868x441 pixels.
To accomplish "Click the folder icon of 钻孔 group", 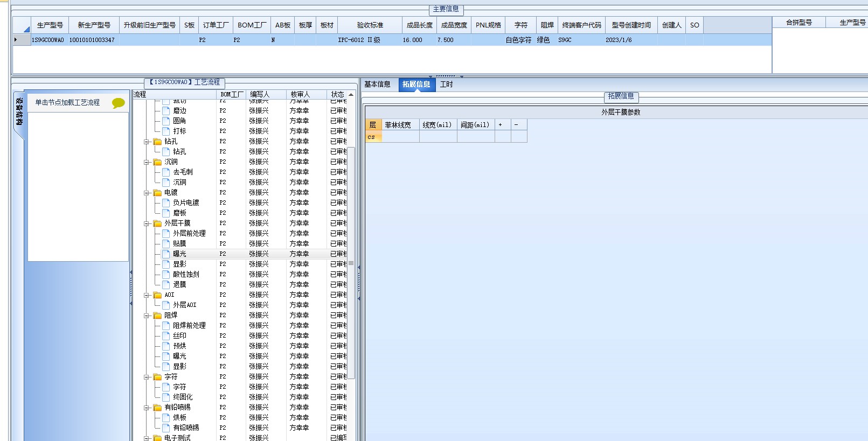I will click(x=158, y=142).
